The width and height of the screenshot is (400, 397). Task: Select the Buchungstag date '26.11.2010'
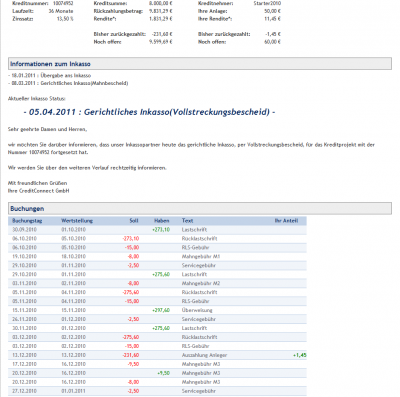[x=24, y=319]
